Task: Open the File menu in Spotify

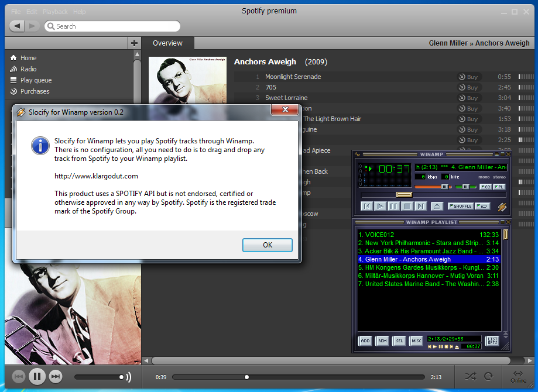Action: (16, 12)
